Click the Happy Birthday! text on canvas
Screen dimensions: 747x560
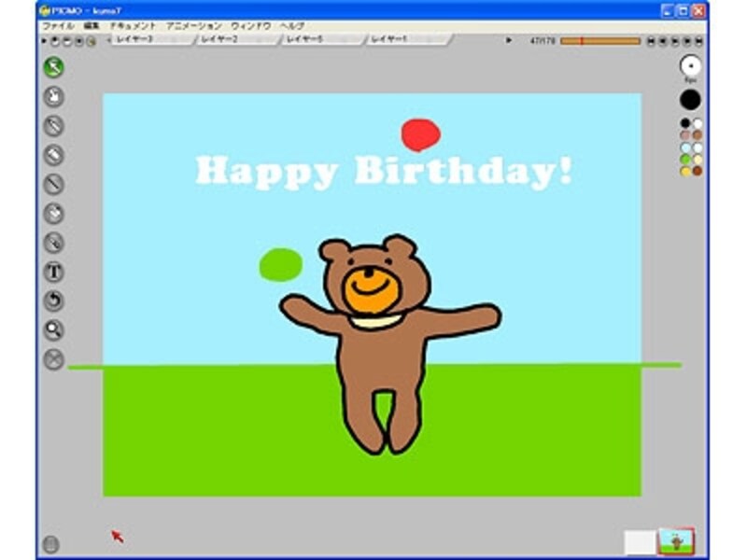384,173
